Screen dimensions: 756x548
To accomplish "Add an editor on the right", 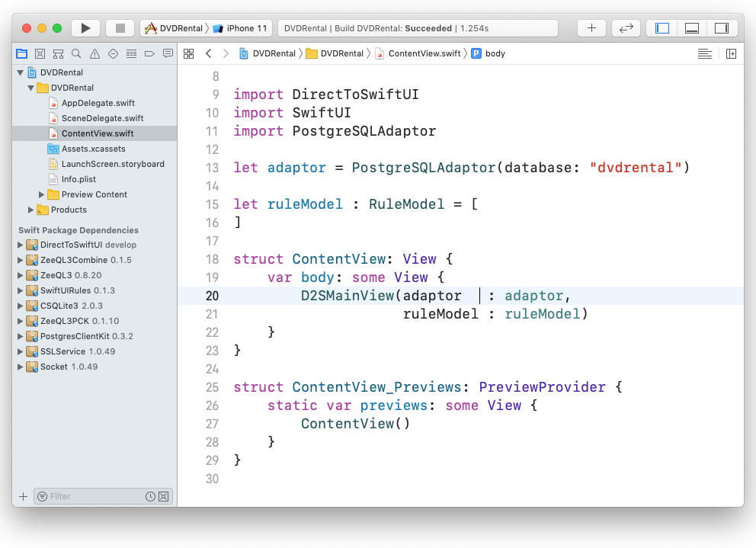I will tap(732, 53).
